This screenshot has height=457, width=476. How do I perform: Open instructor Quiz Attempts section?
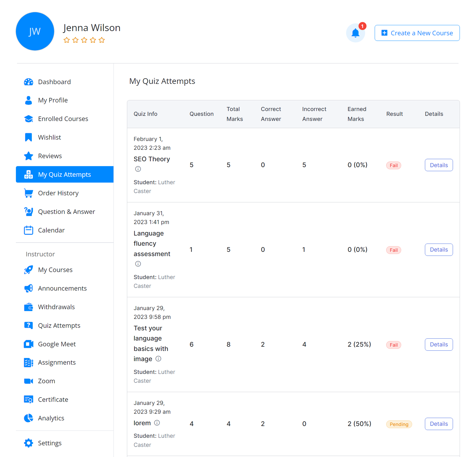tap(59, 325)
